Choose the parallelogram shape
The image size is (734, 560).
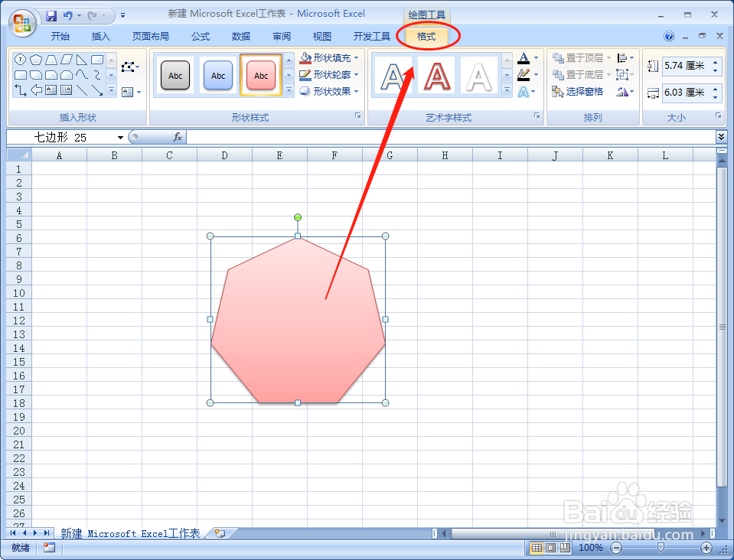[x=67, y=60]
